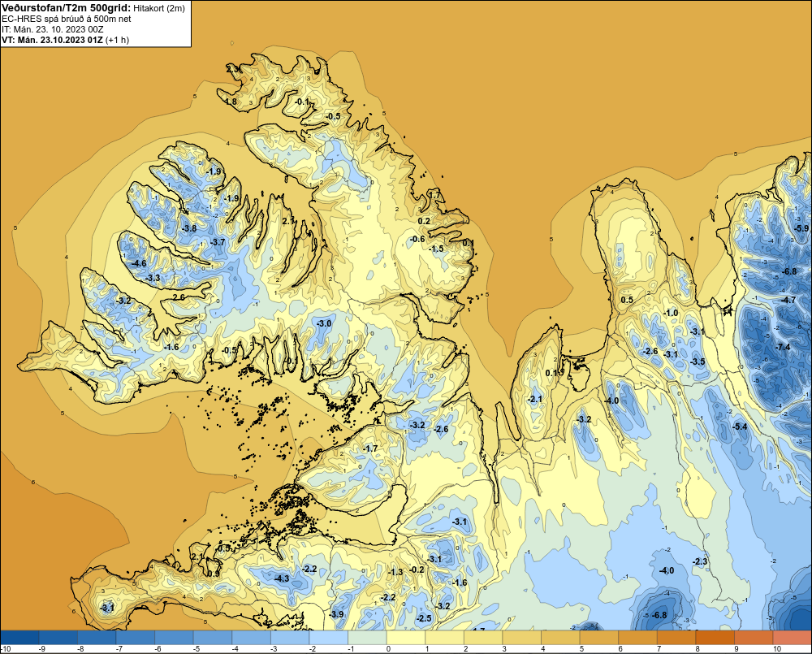
Task: Click the "-0.6" temperature value on the map
Action: (x=417, y=239)
